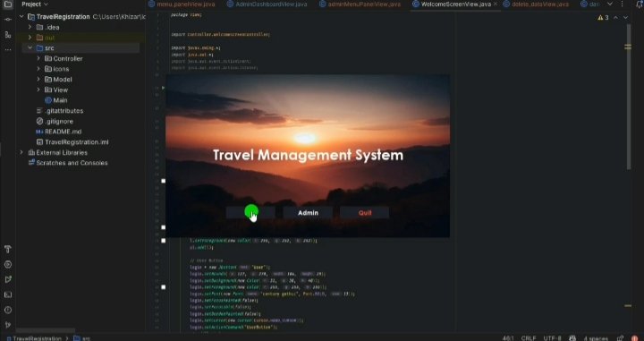The width and height of the screenshot is (644, 341).
Task: Click the Admin button in Travel Management window
Action: 308,213
